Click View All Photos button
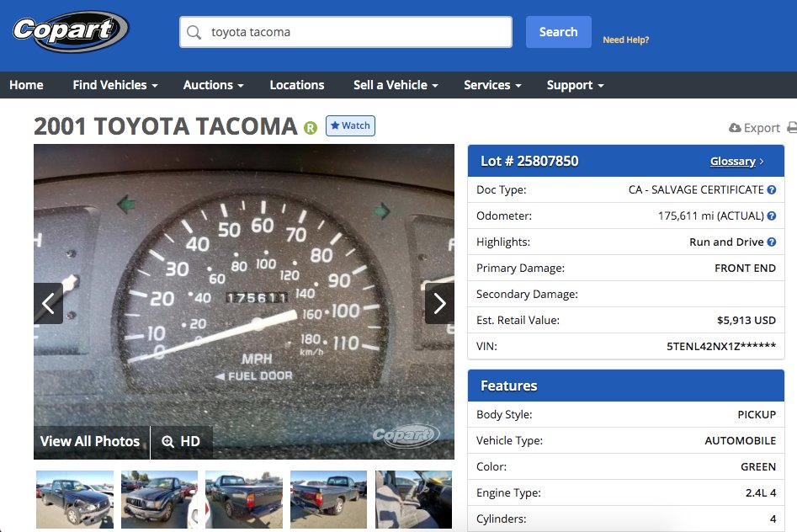 coord(90,441)
